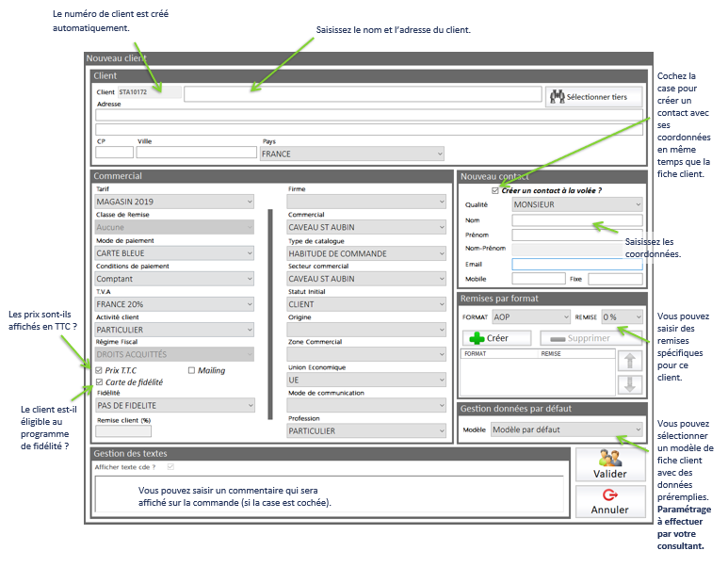Image resolution: width=728 pixels, height=567 pixels.
Task: Click the order comment text area
Action: tap(330, 496)
